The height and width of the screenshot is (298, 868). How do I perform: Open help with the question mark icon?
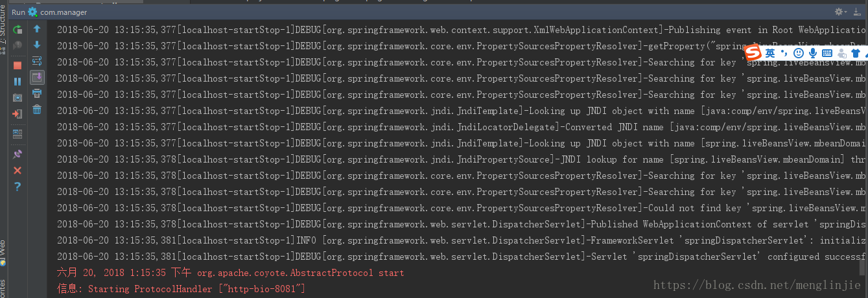tap(18, 187)
